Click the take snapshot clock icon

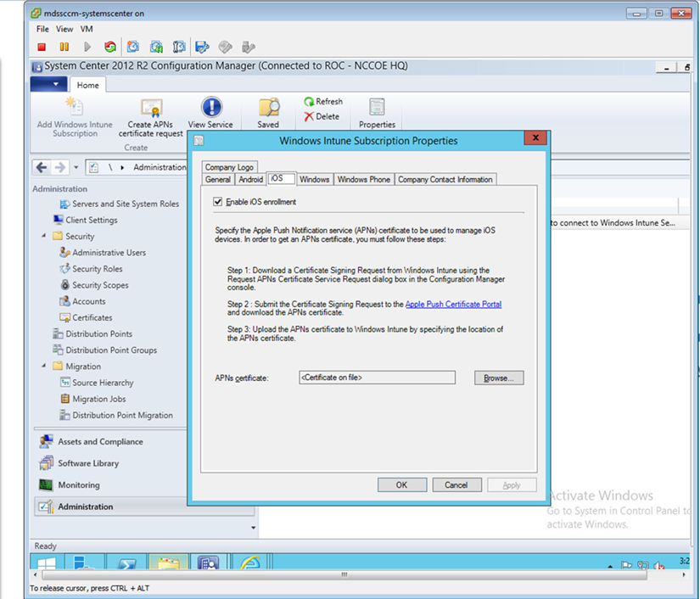(133, 47)
